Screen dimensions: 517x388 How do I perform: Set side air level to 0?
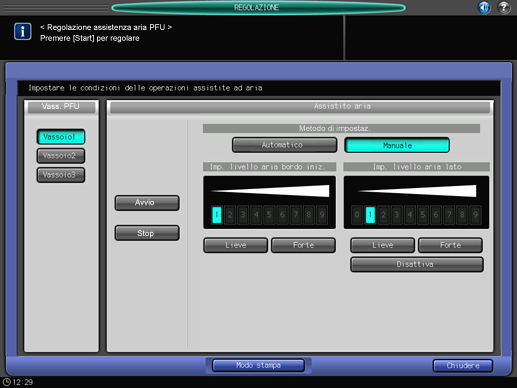coord(357,215)
